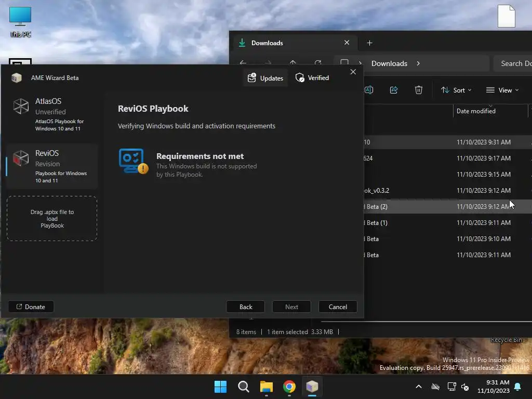This screenshot has width=532, height=399.
Task: Select the Beta (2) file row
Action: 448,207
